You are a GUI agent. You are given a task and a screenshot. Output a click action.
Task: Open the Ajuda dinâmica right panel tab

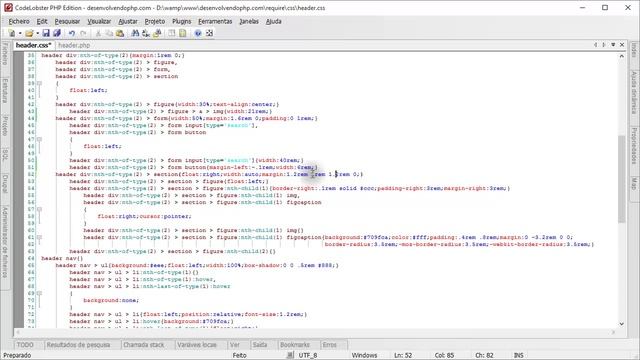(634, 93)
